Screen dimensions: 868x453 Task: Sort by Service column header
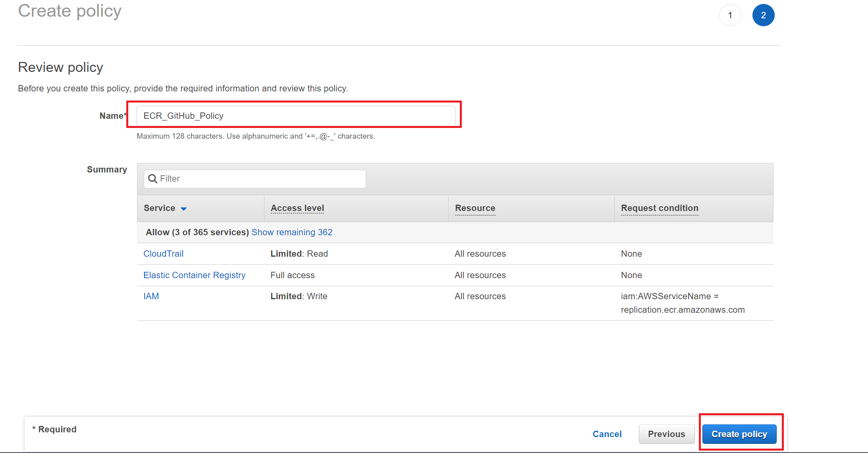pyautogui.click(x=160, y=208)
